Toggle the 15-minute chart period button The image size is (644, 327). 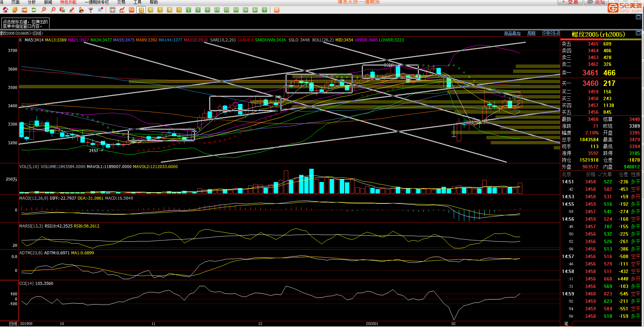click(x=217, y=10)
